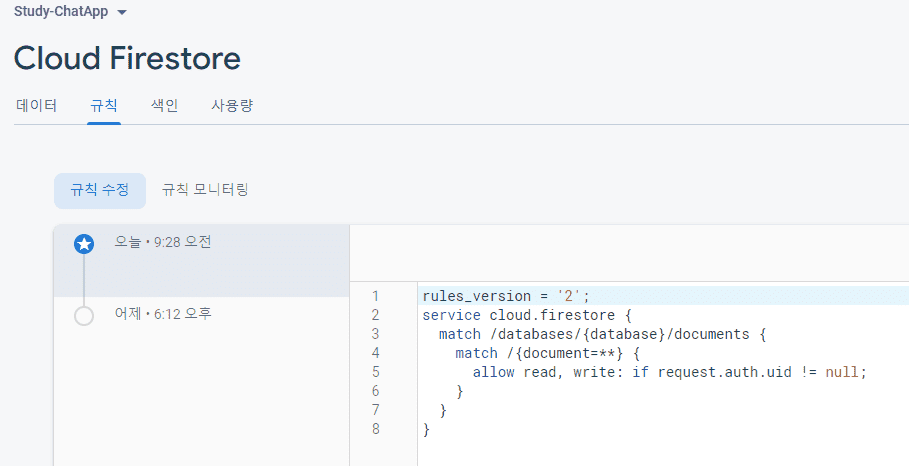Click line number 5 in the gutter
Screen dimensions: 909x466
375,372
